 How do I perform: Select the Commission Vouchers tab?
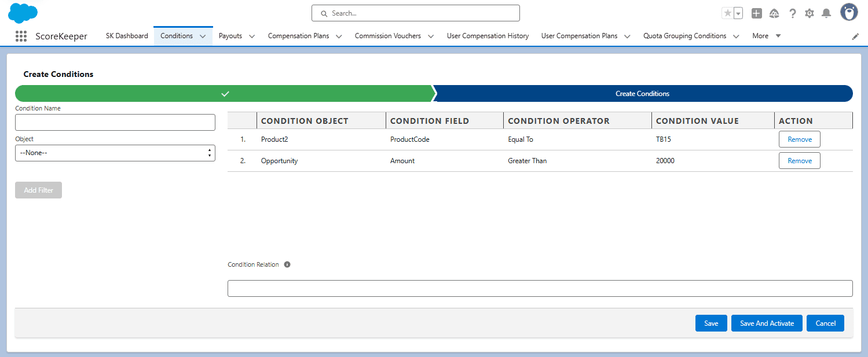388,35
